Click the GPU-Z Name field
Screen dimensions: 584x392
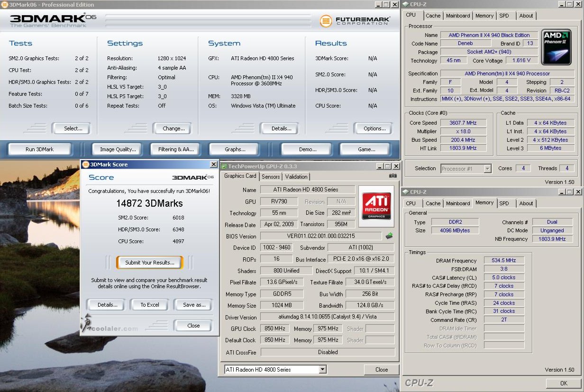tap(307, 190)
